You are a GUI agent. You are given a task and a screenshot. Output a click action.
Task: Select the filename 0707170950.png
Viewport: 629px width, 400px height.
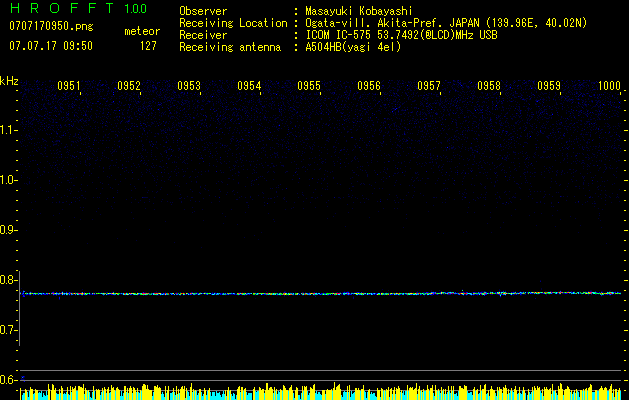point(51,27)
